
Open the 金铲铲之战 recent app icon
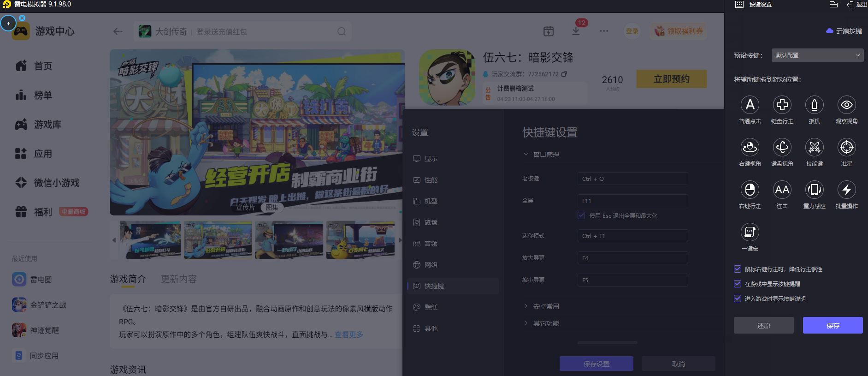[x=19, y=304]
